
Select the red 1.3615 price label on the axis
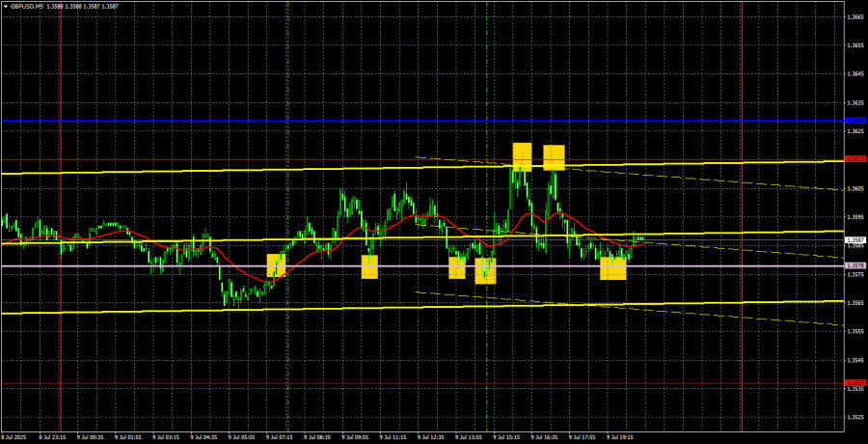pyautogui.click(x=854, y=158)
